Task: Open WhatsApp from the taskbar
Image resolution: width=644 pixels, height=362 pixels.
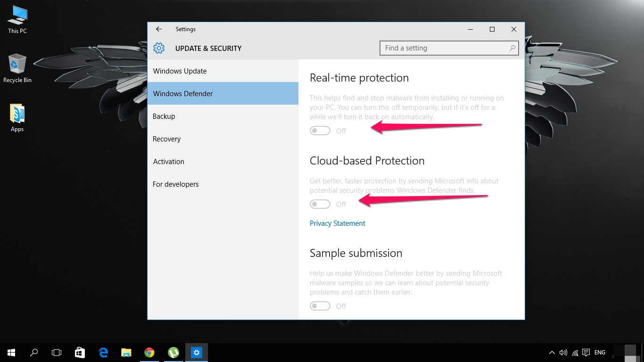Action: click(173, 352)
